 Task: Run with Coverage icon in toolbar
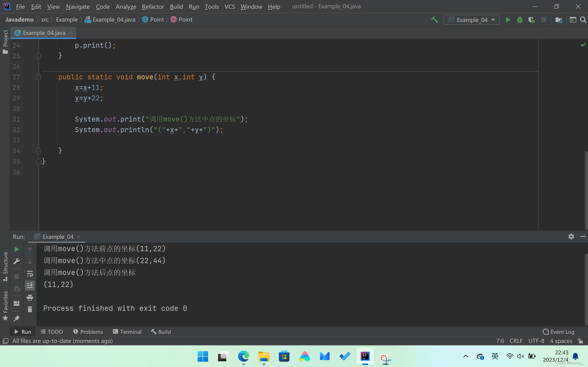click(x=532, y=20)
